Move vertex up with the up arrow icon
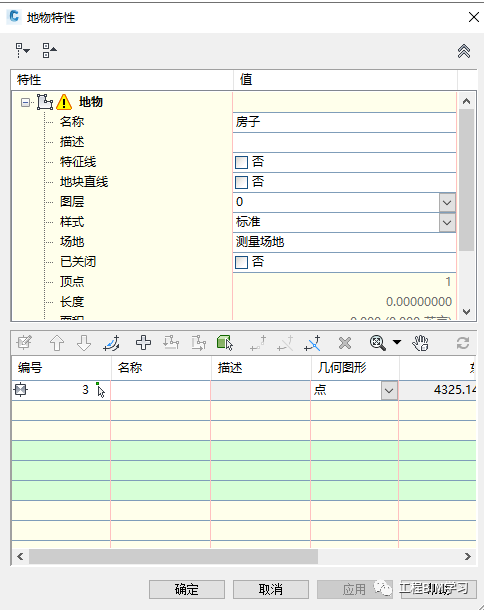 57,343
